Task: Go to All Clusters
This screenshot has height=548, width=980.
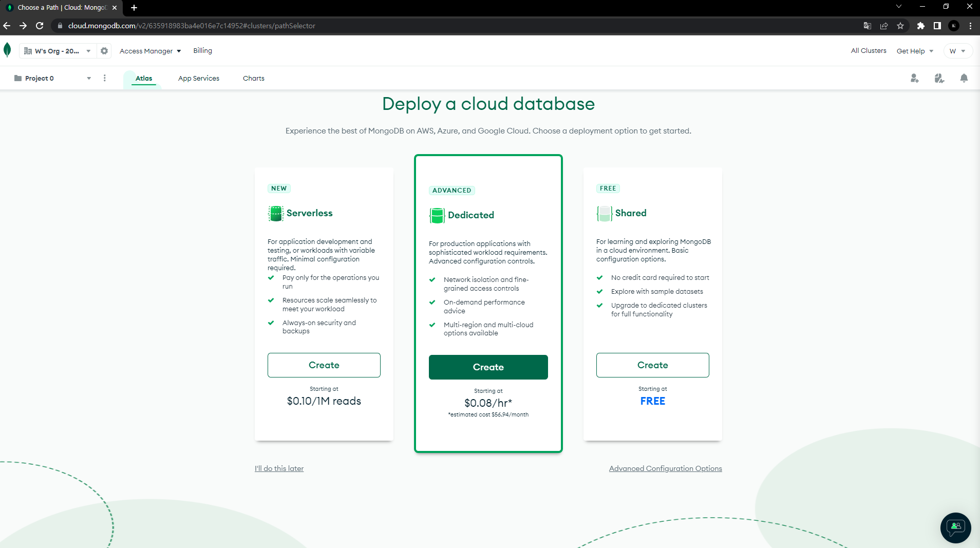Action: pos(869,50)
